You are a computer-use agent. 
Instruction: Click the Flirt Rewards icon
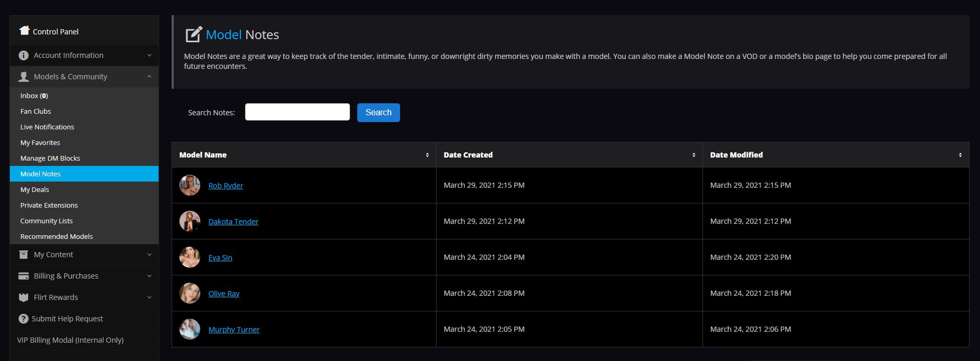(x=23, y=297)
